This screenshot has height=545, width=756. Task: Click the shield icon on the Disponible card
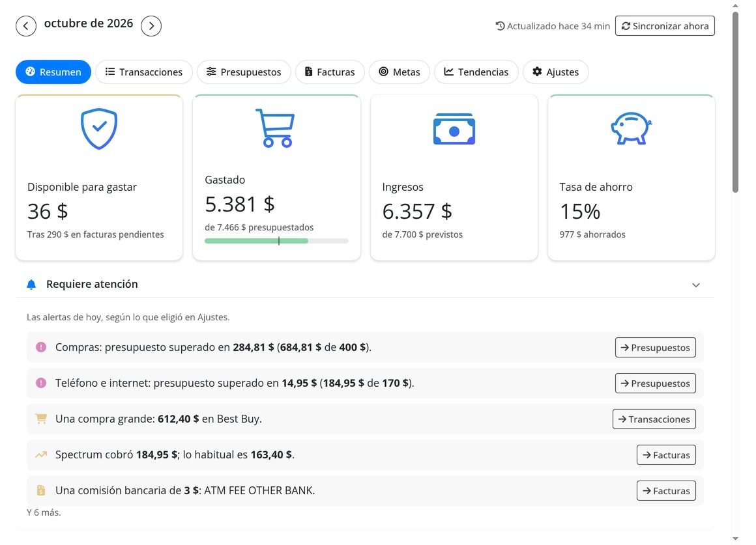pyautogui.click(x=99, y=129)
